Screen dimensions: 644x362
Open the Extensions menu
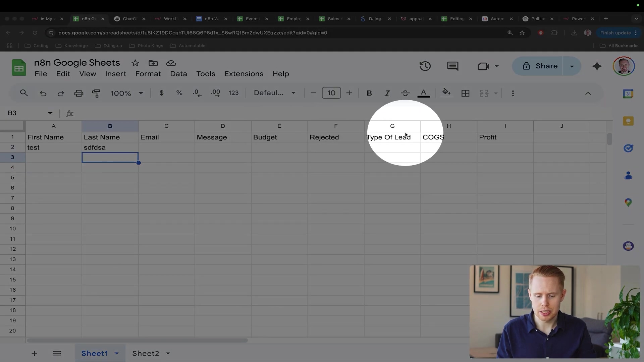(244, 74)
